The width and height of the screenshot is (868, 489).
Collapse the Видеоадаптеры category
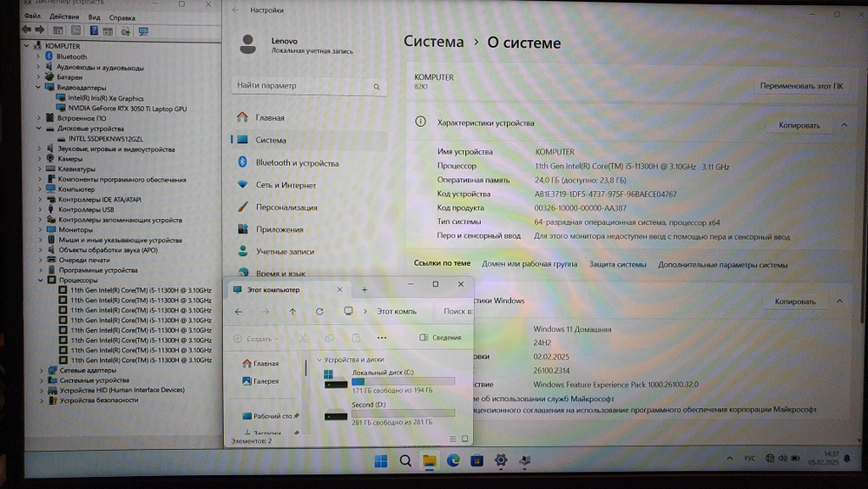tap(38, 87)
